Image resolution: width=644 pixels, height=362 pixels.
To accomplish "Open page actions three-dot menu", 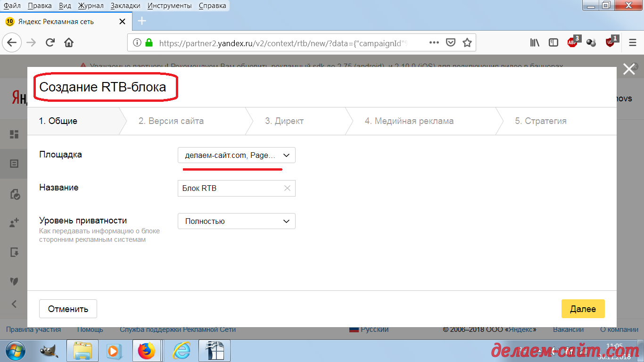I will point(434,42).
